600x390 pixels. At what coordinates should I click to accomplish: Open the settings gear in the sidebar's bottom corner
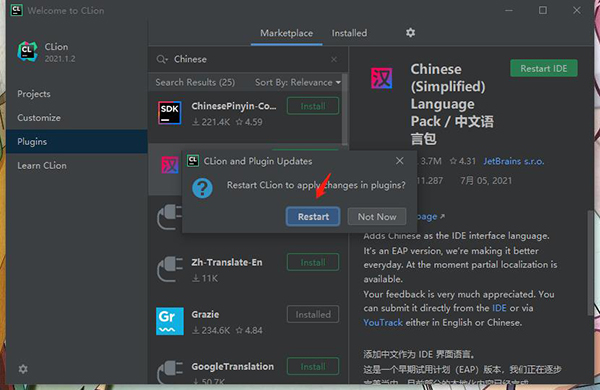pos(23,369)
